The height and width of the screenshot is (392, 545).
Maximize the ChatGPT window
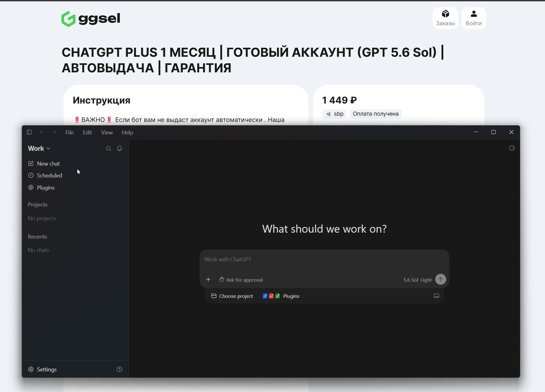[x=493, y=132]
